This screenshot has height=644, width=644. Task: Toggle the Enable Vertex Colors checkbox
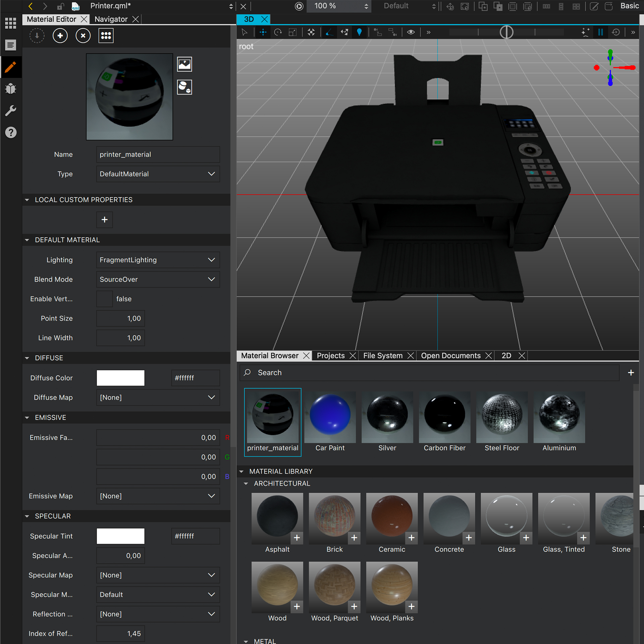(x=104, y=299)
